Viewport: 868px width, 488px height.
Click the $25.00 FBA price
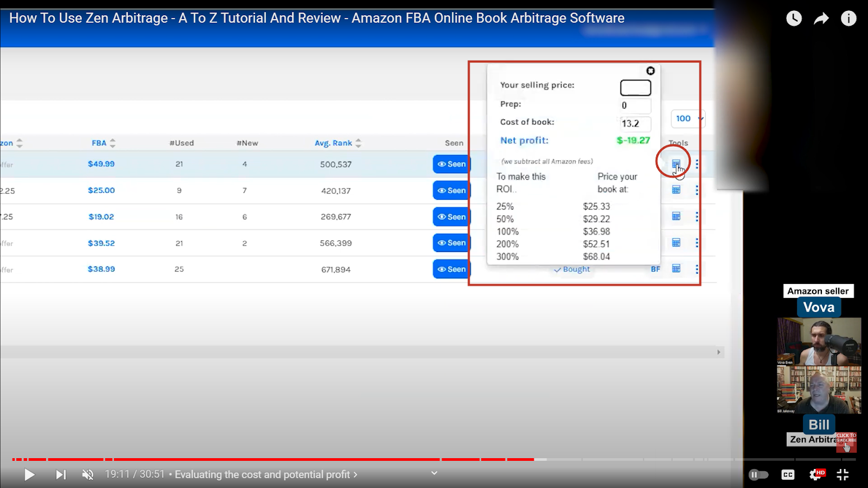point(101,191)
